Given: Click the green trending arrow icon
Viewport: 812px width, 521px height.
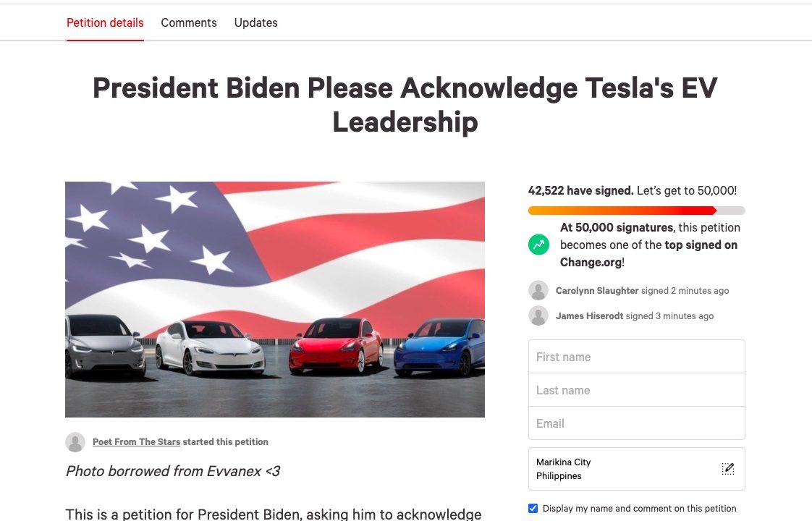Looking at the screenshot, I should point(538,245).
